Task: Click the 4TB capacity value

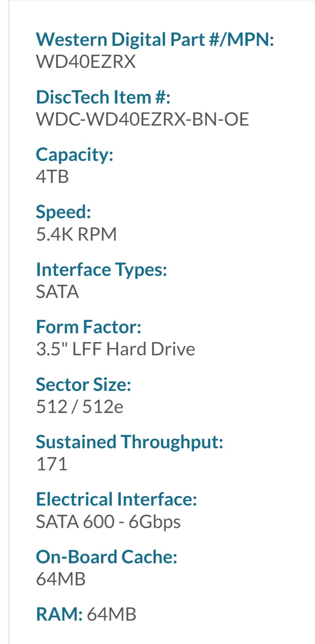Action: coord(52,177)
